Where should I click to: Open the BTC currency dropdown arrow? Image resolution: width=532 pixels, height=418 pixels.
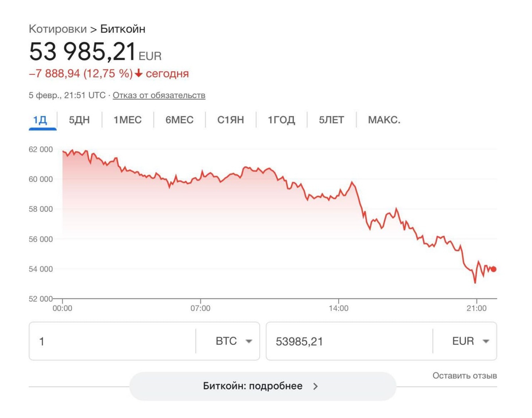coord(249,341)
